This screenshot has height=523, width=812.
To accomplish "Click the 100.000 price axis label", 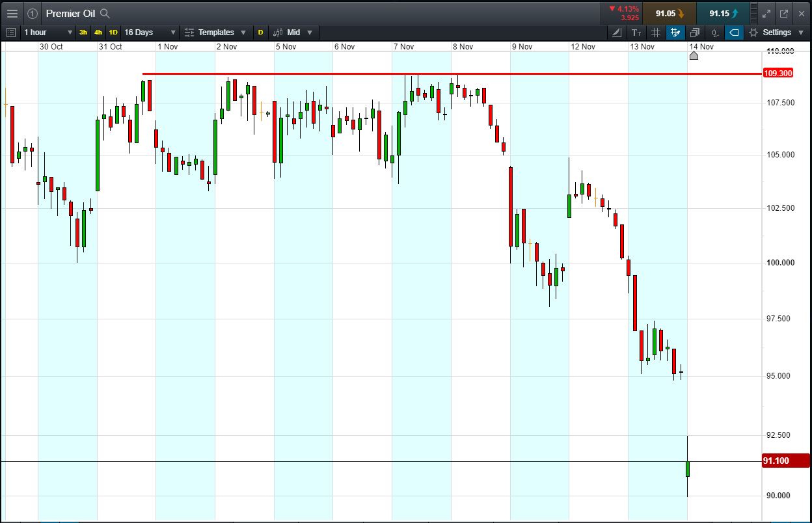I will (779, 262).
